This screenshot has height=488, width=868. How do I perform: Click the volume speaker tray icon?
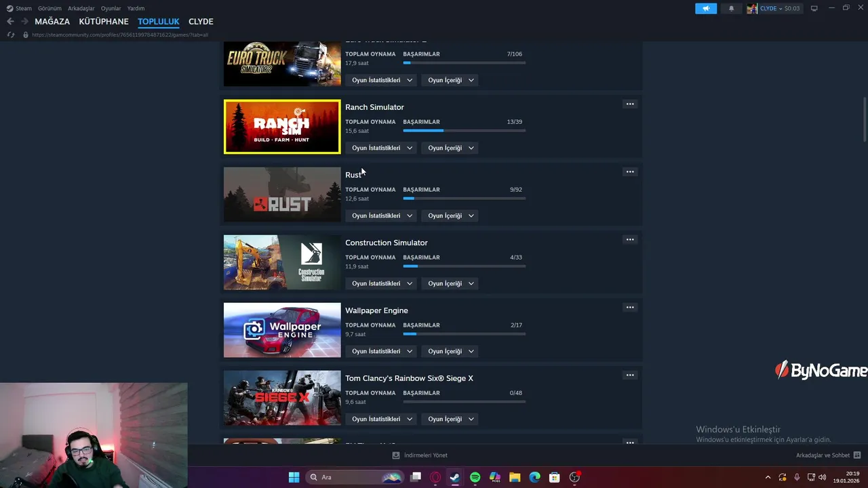pyautogui.click(x=822, y=477)
